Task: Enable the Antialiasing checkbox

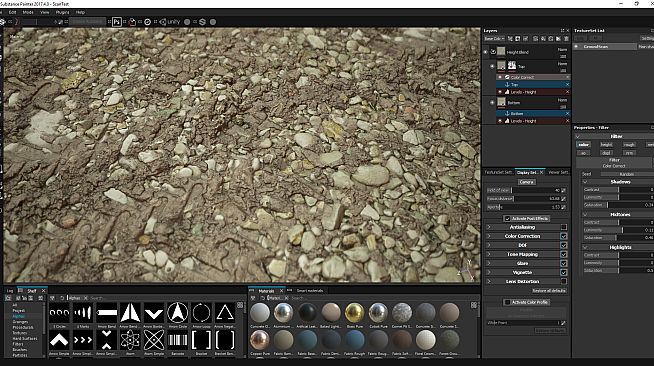Action: click(x=563, y=227)
